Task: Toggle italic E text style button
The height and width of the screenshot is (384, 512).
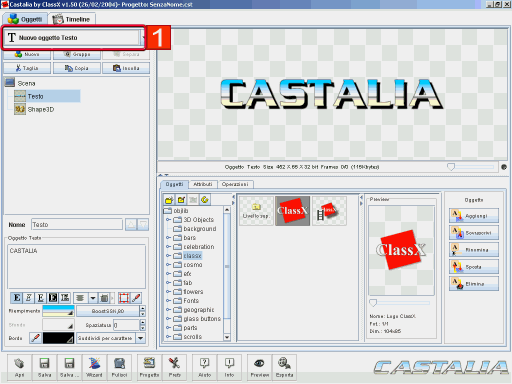Action: (29, 298)
